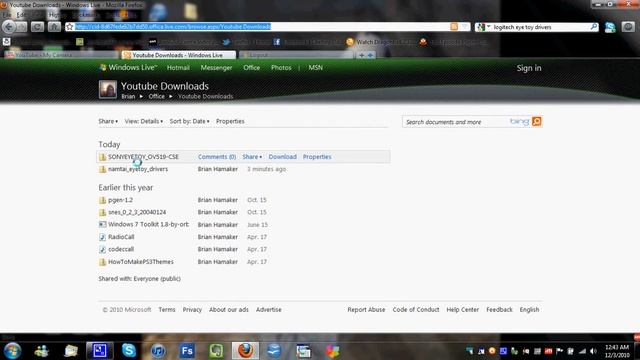Click the Windows Live logo
640x360 pixels.
[x=128, y=68]
